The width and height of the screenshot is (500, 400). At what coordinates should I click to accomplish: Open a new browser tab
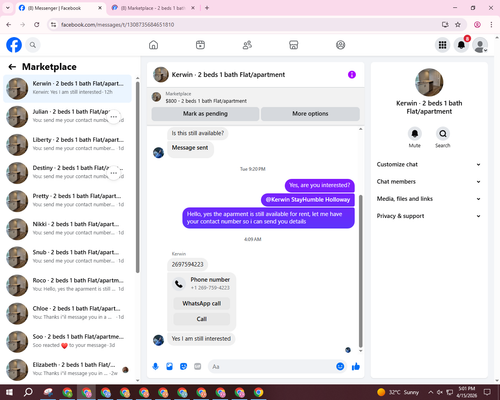tap(207, 8)
